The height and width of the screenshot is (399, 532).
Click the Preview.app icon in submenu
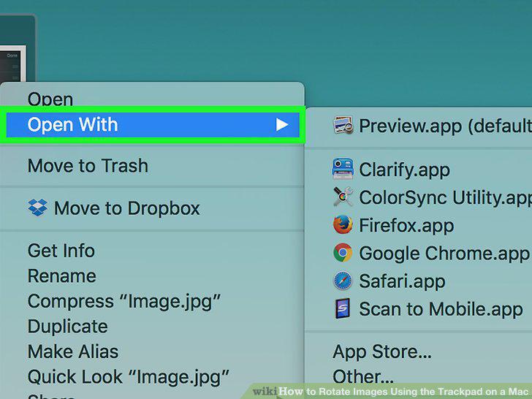pyautogui.click(x=343, y=125)
